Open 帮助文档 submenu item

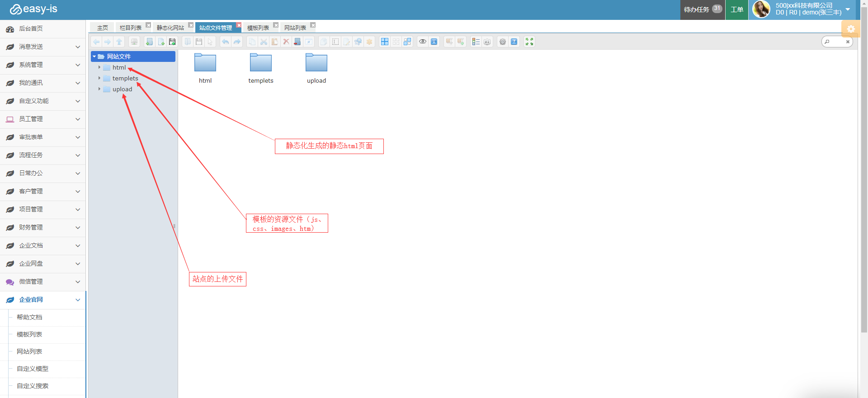click(x=29, y=317)
